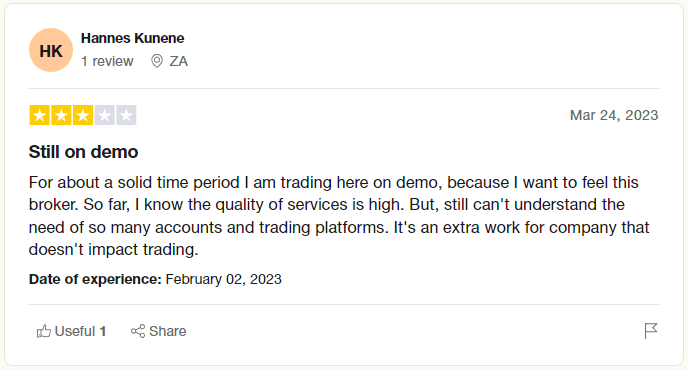Click the 1 review count
This screenshot has height=370, width=688.
107,61
